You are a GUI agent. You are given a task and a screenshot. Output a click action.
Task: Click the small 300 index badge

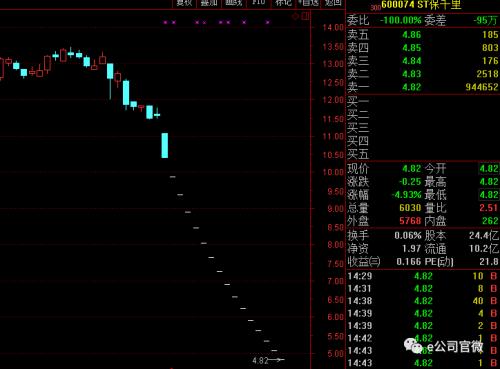pos(375,7)
